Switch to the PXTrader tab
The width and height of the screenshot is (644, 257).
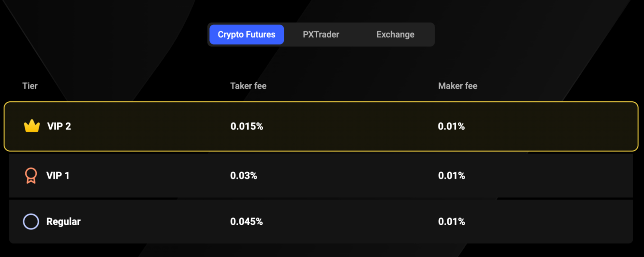(320, 34)
